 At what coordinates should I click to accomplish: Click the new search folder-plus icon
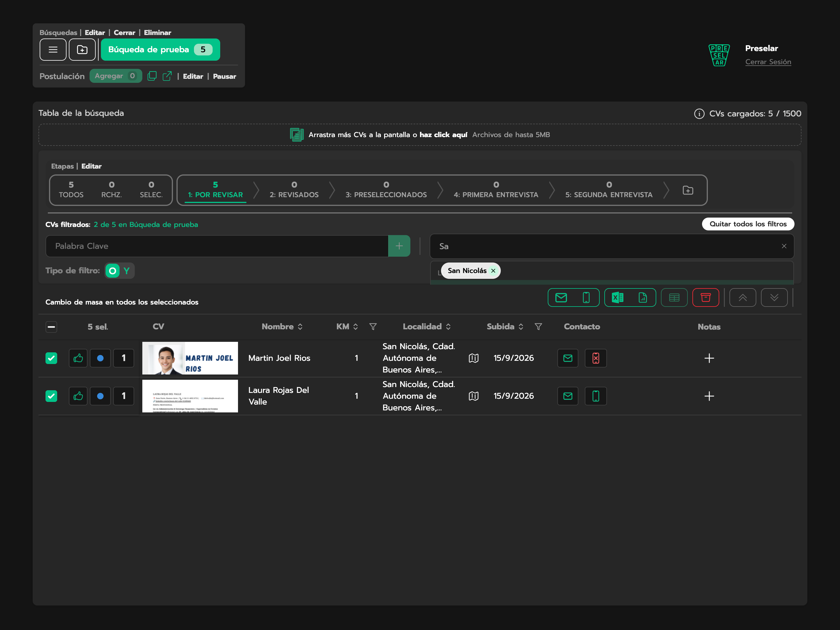pos(82,49)
